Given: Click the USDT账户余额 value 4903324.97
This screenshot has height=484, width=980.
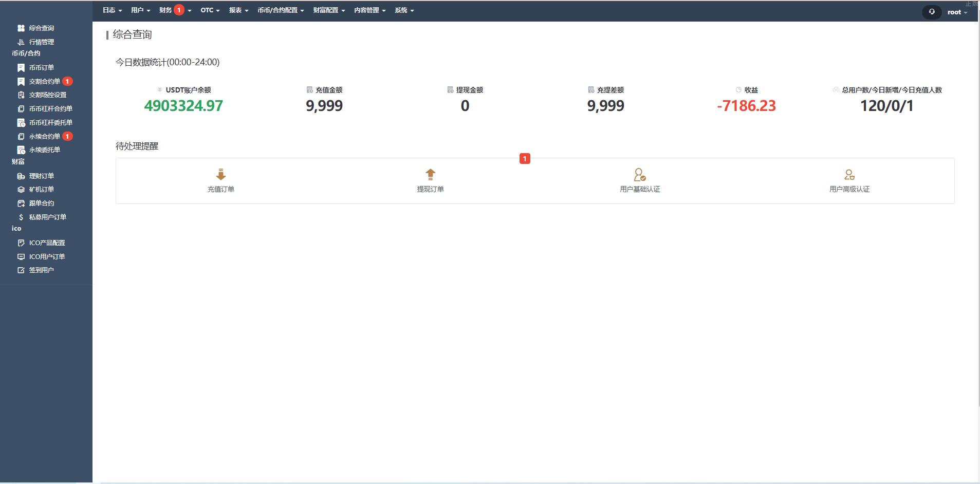Looking at the screenshot, I should [x=183, y=106].
